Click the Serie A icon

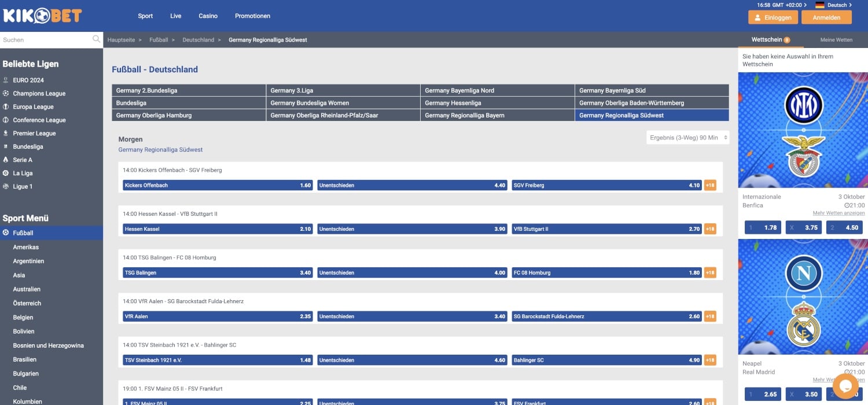6,160
